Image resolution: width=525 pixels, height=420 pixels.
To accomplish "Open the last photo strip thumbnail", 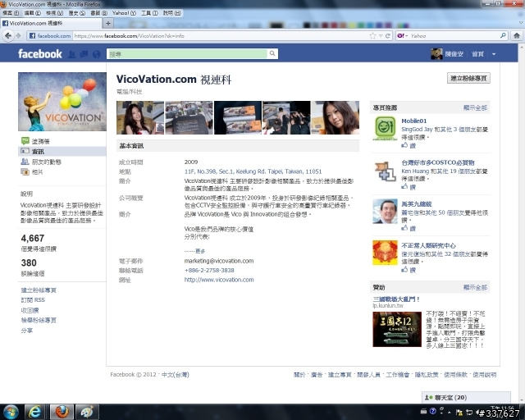I will [x=336, y=117].
